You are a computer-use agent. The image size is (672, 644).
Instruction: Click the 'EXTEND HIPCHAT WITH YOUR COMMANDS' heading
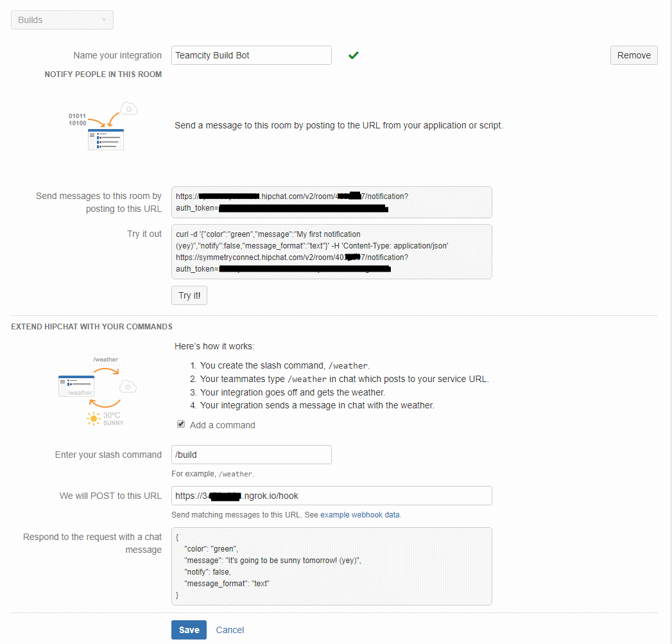tap(92, 327)
